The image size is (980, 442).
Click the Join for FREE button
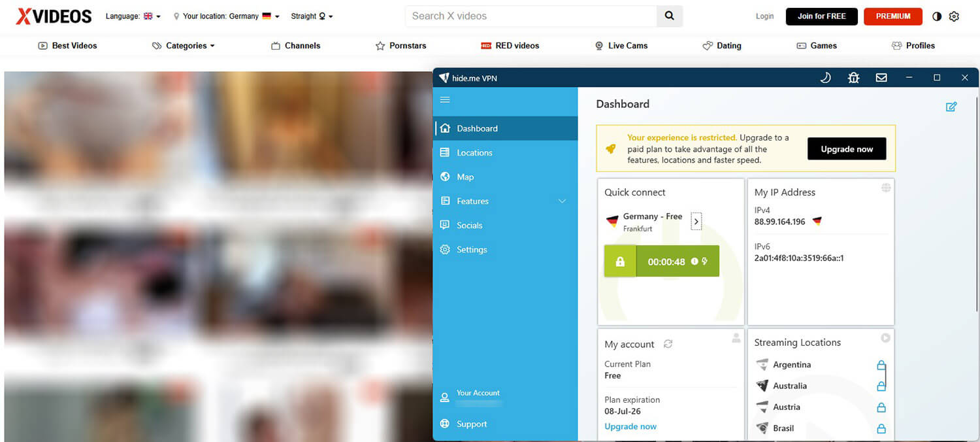(821, 16)
